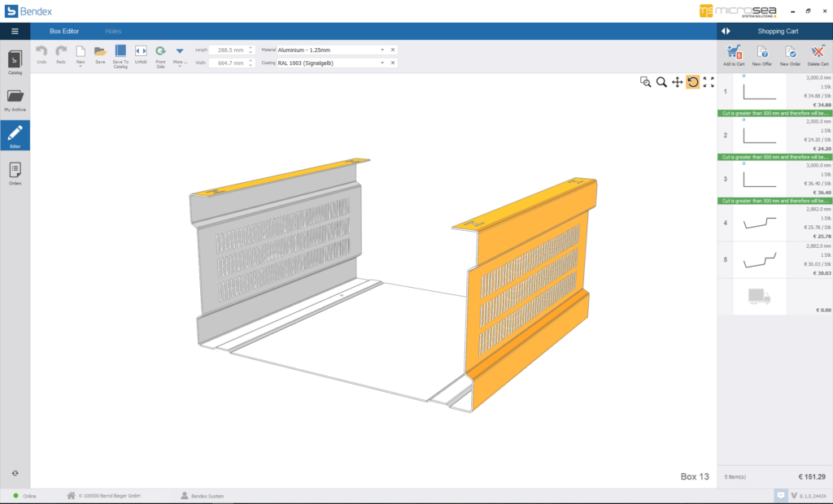Clear the Material selection with X
Image resolution: width=833 pixels, height=504 pixels.
click(393, 50)
